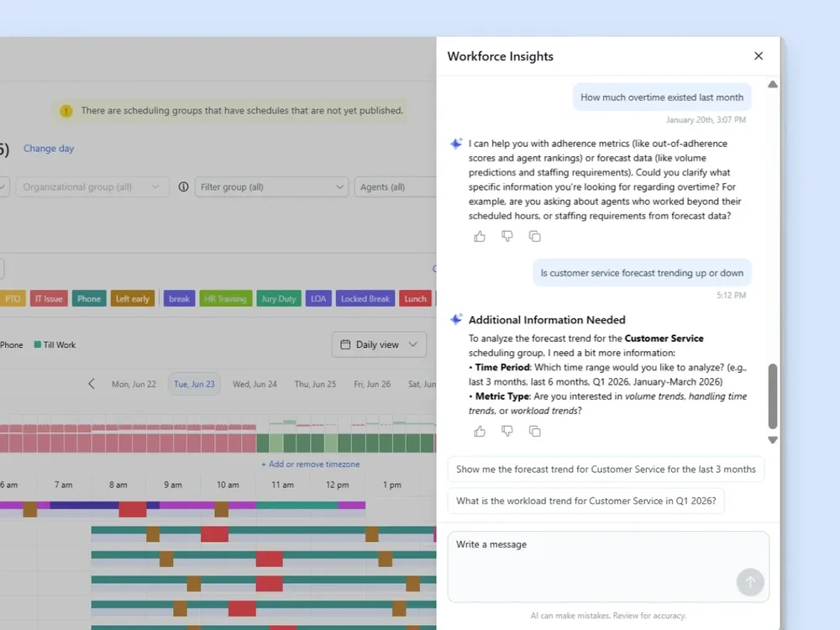Click the 'How much overtime existed last month' message
Image resolution: width=840 pixels, height=630 pixels.
[662, 97]
